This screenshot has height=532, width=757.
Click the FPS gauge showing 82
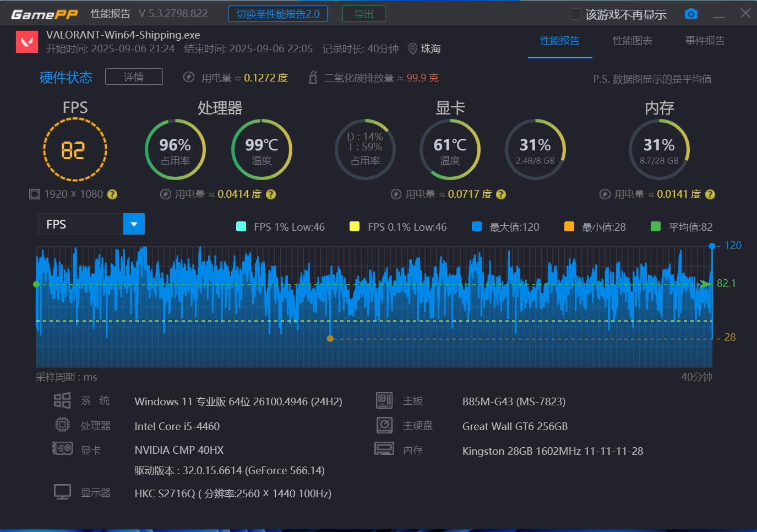[75, 150]
